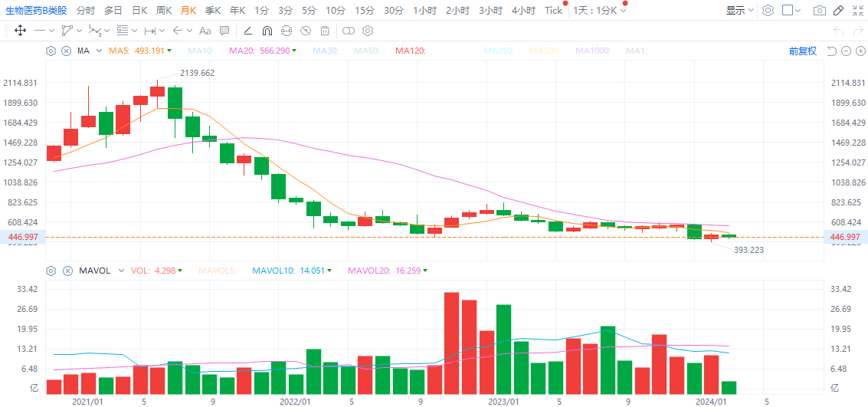Toggle the MAVOL5 volume average line

pos(217,271)
